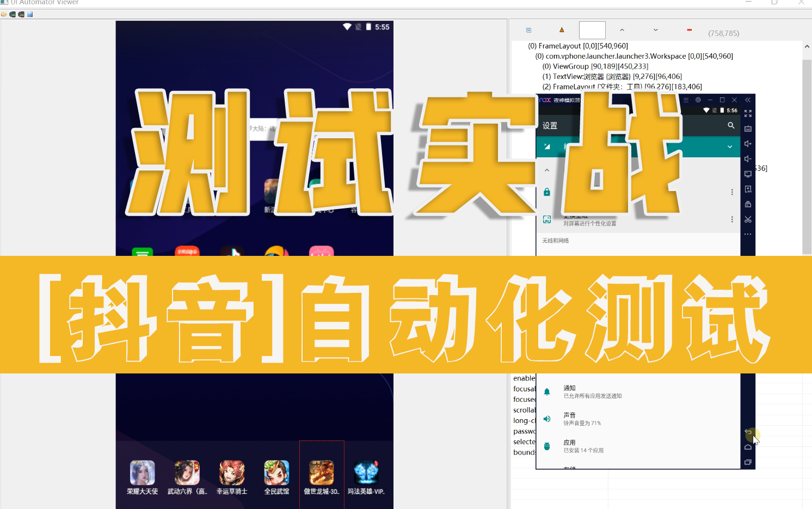The width and height of the screenshot is (812, 509).
Task: Collapse the teal settings section dropdown arrow
Action: (729, 146)
